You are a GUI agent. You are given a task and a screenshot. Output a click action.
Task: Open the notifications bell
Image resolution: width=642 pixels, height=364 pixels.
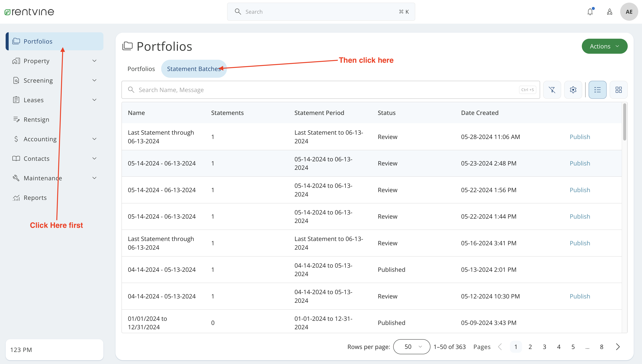point(590,11)
